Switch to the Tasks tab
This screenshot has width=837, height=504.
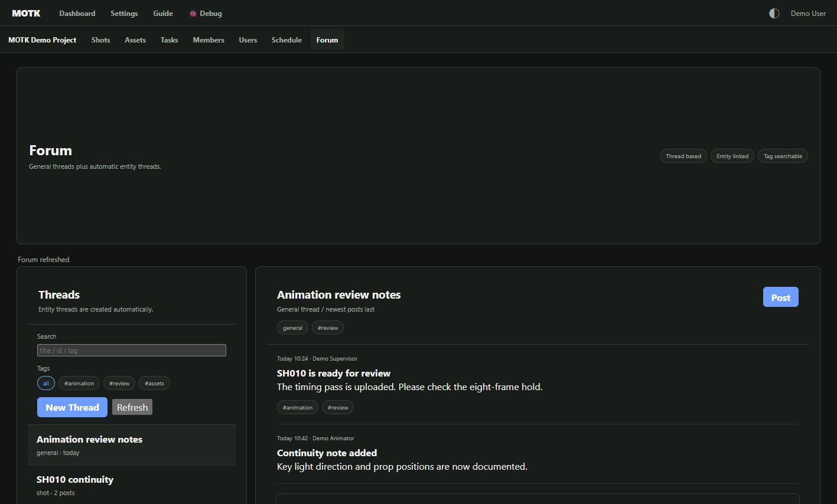pos(169,40)
